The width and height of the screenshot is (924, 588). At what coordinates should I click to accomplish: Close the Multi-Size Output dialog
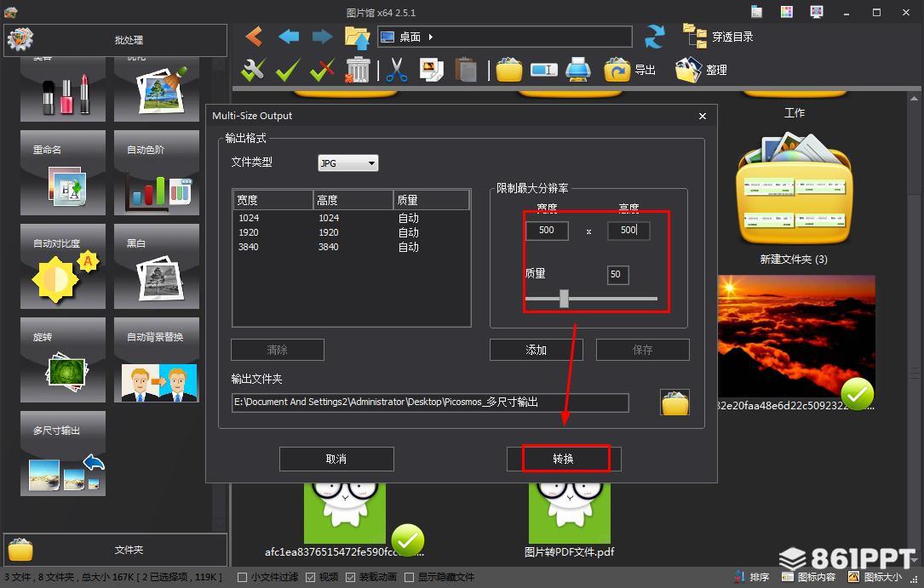click(703, 116)
